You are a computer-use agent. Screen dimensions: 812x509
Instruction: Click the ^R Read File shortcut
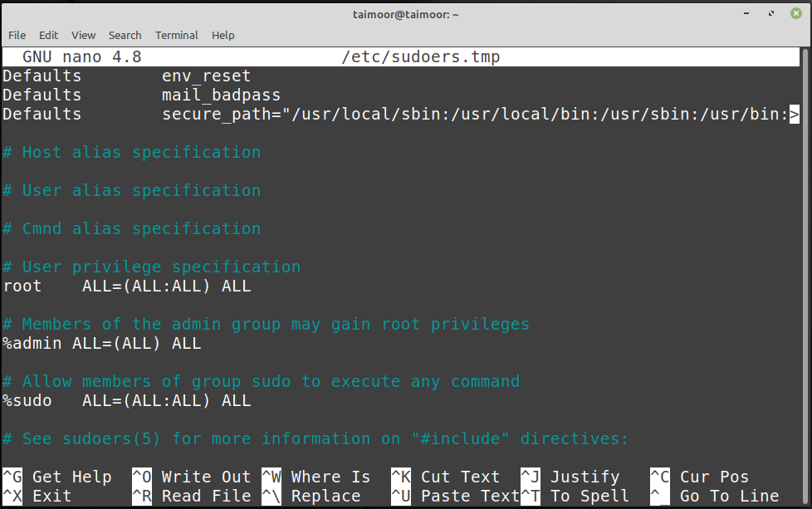(x=191, y=496)
